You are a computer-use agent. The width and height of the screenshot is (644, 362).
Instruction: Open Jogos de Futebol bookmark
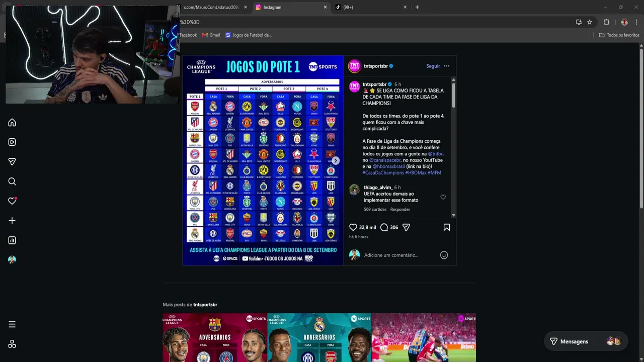(249, 35)
